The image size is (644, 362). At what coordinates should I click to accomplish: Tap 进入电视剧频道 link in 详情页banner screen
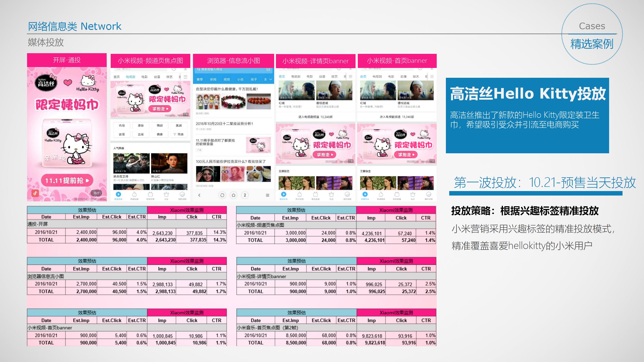pos(315,117)
